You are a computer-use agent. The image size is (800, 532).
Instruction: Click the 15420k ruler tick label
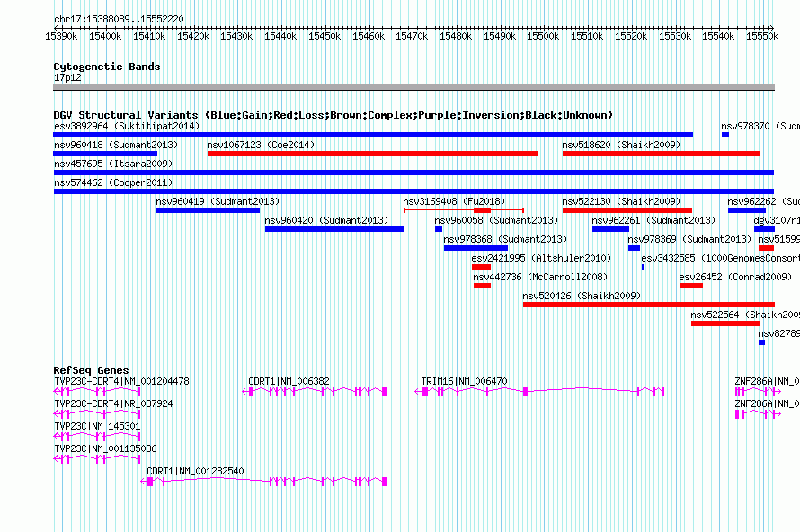click(x=193, y=36)
